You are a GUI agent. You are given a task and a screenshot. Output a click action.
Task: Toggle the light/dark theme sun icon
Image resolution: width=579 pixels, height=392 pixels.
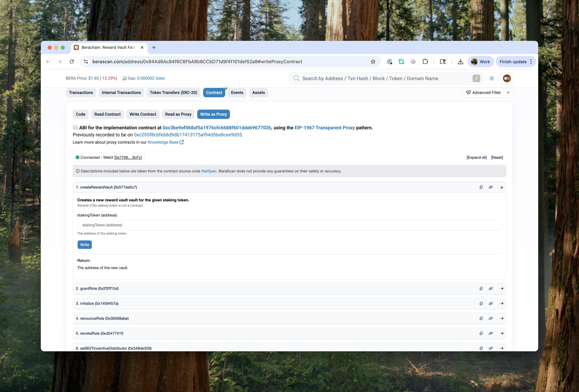[491, 78]
